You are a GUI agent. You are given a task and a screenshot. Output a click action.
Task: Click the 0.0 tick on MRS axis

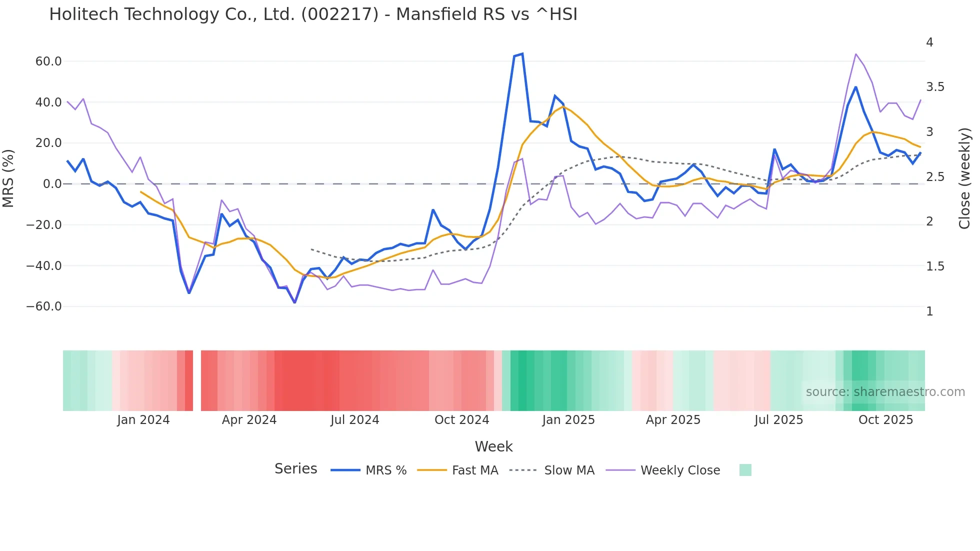click(52, 184)
